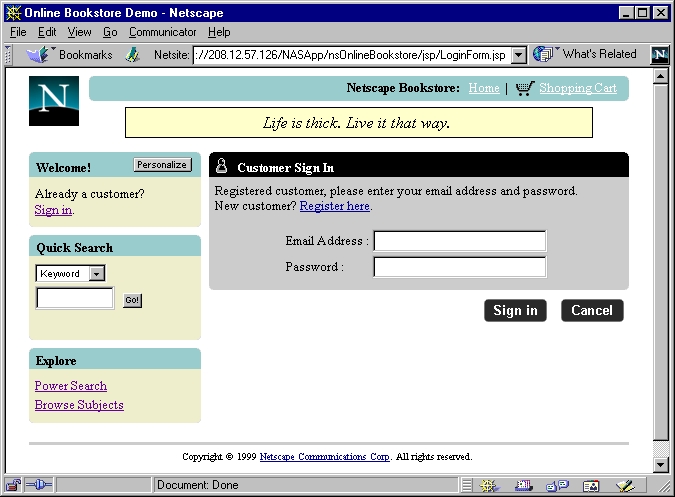This screenshot has width=675, height=497.
Task: Click the vertical scrollbar down arrow
Action: pyautogui.click(x=660, y=465)
